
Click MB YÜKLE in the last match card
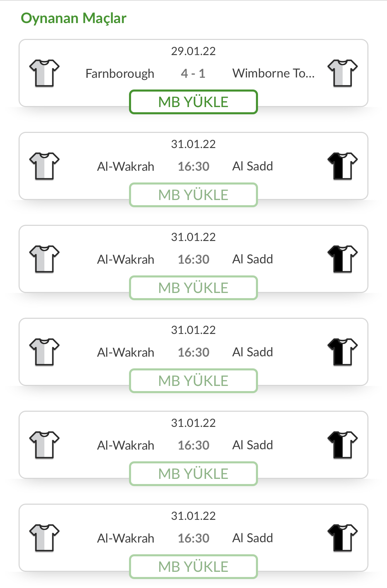point(193,567)
